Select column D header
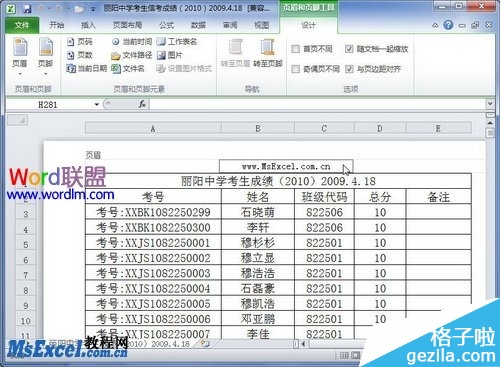Image resolution: width=500 pixels, height=367 pixels. tap(380, 128)
